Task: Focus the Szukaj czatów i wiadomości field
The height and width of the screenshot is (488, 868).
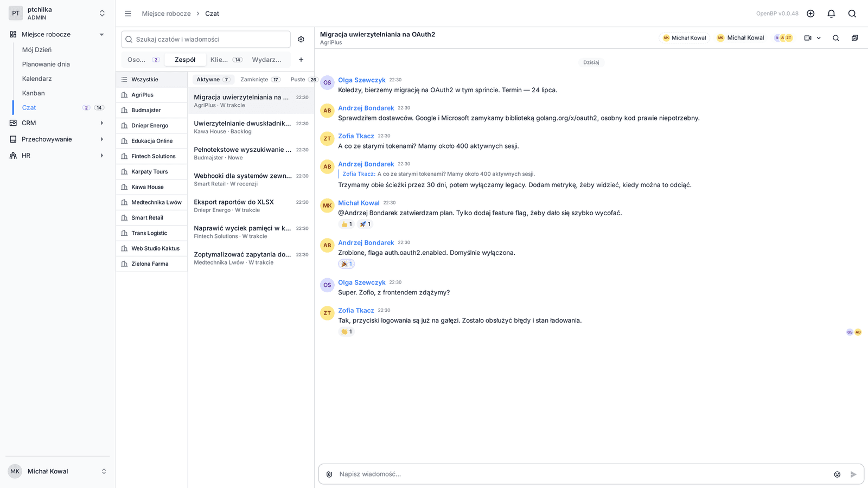Action: [x=206, y=40]
